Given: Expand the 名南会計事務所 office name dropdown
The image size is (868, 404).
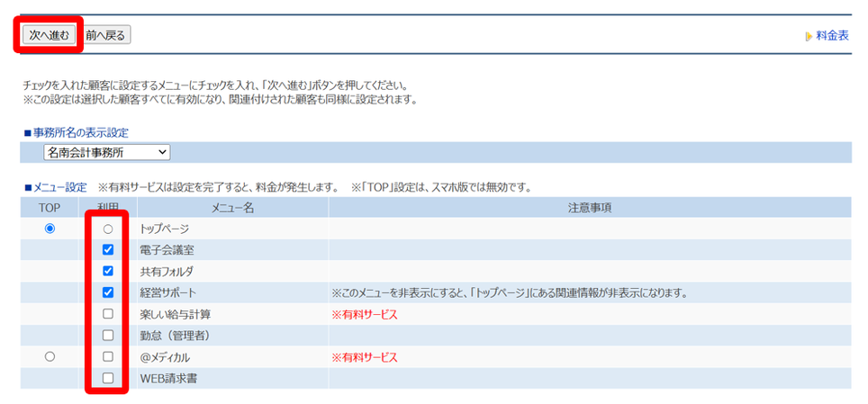Looking at the screenshot, I should [106, 153].
